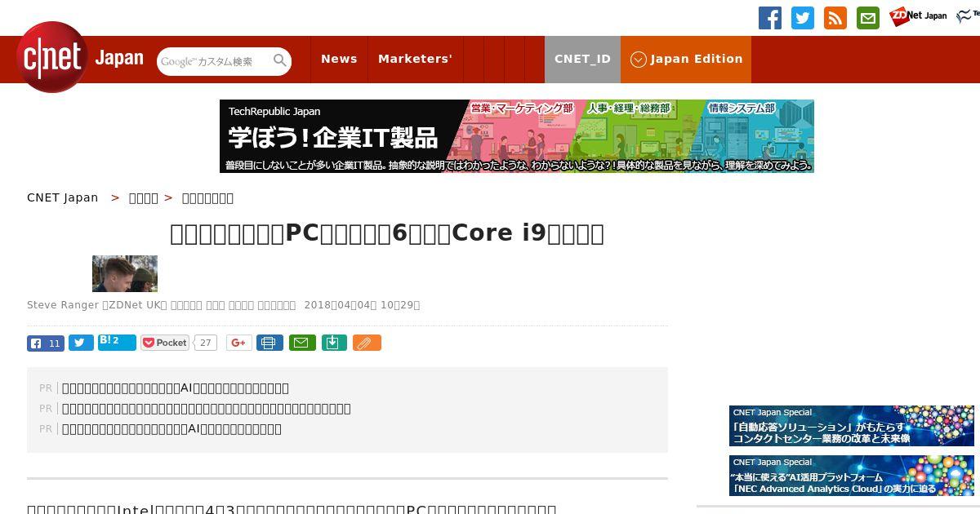This screenshot has width=980, height=514.
Task: Click the Pocket count bubble showing 27
Action: 206,343
